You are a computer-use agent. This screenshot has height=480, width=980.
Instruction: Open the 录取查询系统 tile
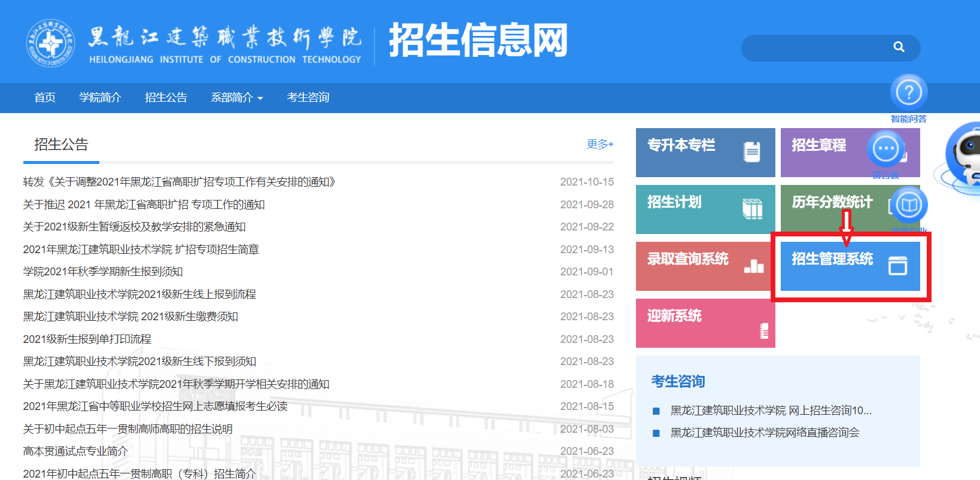(704, 266)
